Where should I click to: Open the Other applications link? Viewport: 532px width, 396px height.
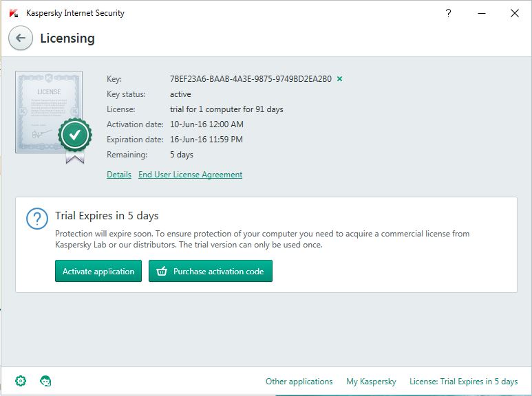coord(299,382)
